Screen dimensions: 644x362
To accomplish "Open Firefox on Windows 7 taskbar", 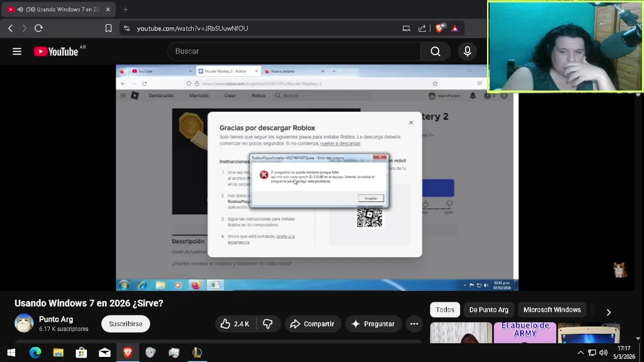I will click(x=196, y=285).
